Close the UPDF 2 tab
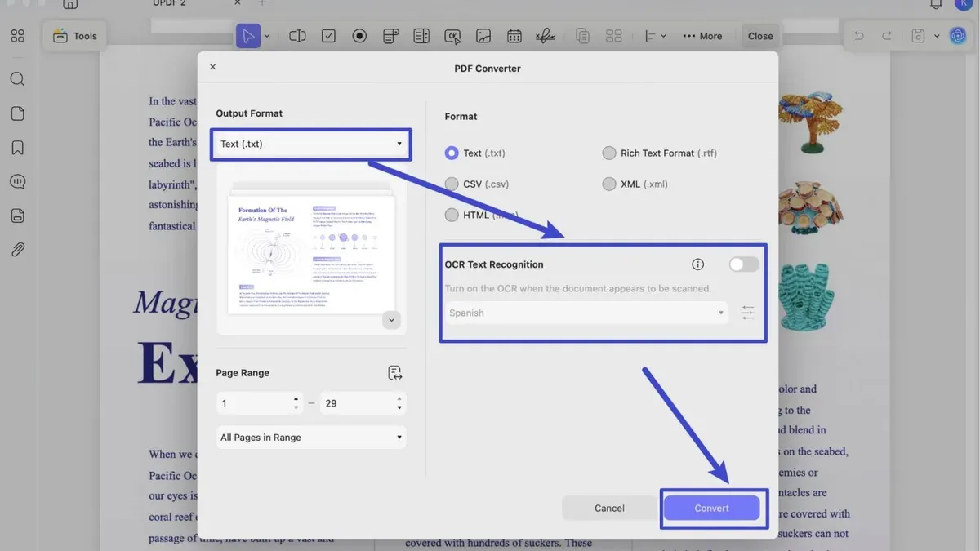Image resolution: width=980 pixels, height=551 pixels. pyautogui.click(x=238, y=3)
